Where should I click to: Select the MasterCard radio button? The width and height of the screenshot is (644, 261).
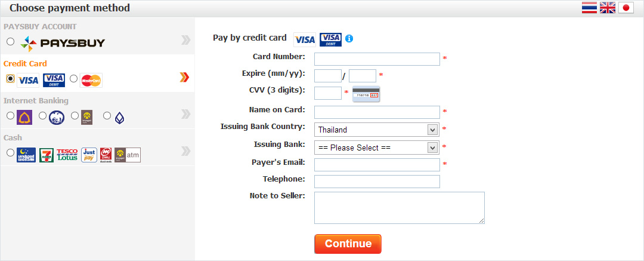(73, 78)
